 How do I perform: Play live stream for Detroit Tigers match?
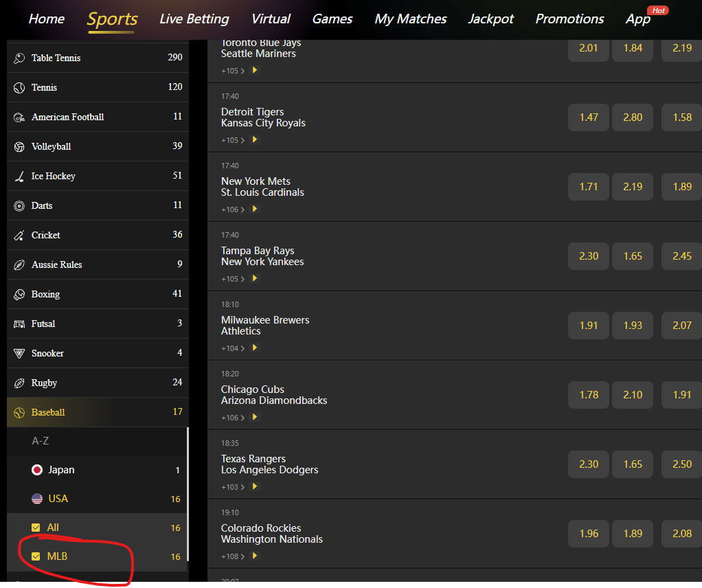(254, 139)
